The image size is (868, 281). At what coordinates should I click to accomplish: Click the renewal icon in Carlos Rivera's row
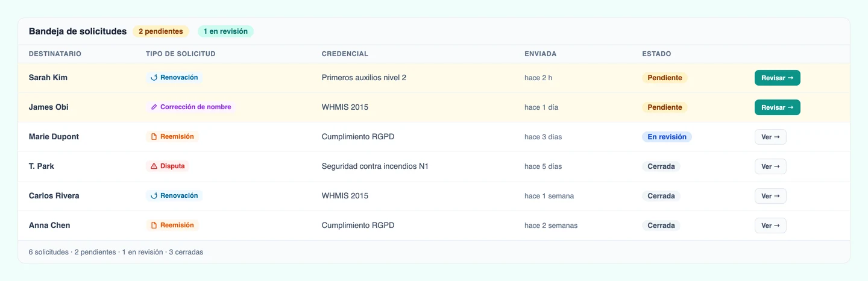pos(154,196)
